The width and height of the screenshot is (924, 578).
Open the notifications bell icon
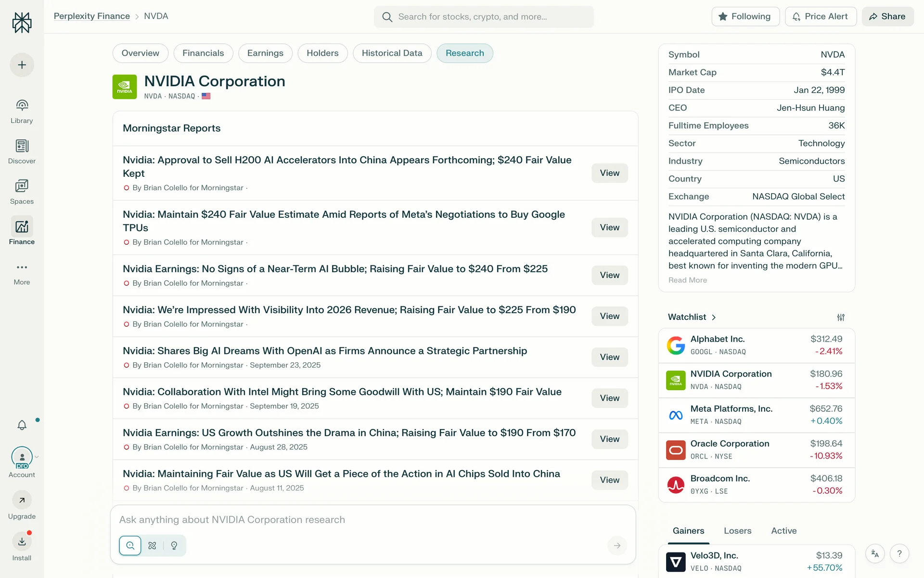22,425
